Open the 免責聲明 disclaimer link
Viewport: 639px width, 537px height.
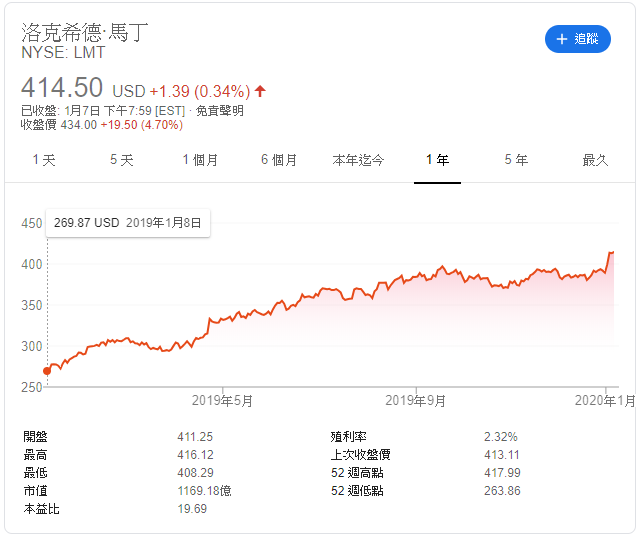(x=220, y=110)
